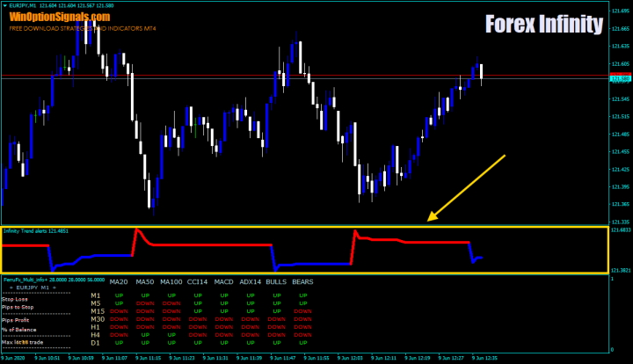Click the BEARS column header
The width and height of the screenshot is (633, 364).
(302, 282)
